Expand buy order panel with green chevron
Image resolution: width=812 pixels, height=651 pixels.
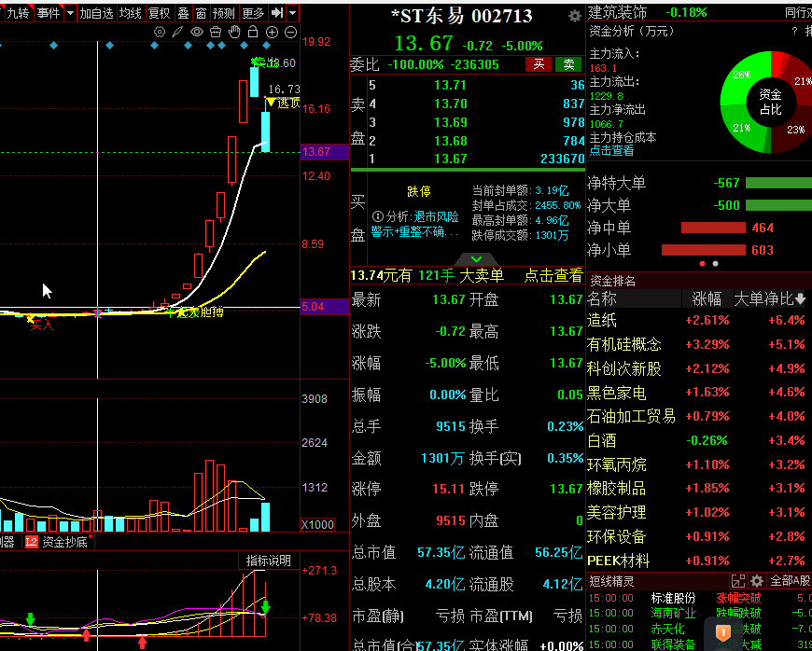click(476, 258)
